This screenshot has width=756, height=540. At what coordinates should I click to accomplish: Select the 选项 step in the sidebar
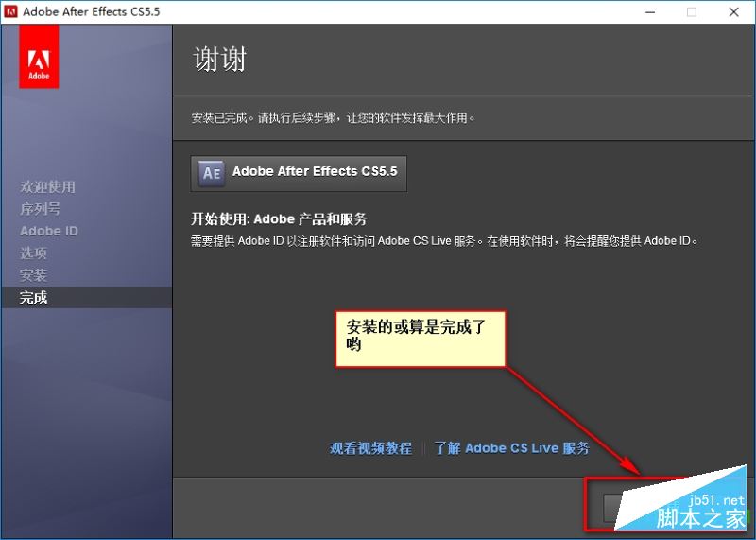click(x=33, y=253)
